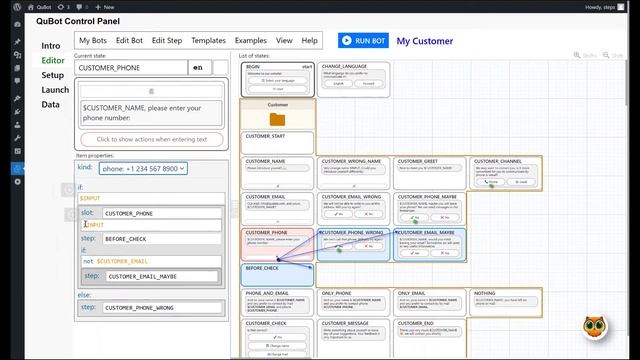Screen dimensions: 640x360
Task: Open the View menu
Action: 284,40
